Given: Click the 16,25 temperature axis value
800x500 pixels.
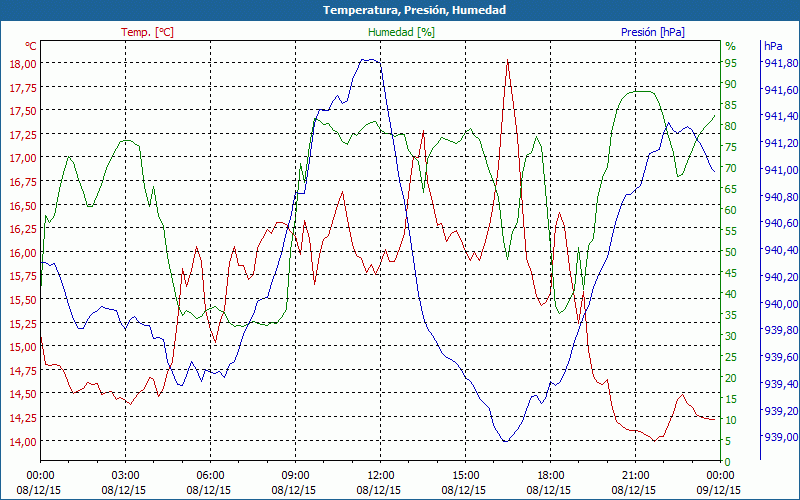Looking at the screenshot, I should (23, 229).
